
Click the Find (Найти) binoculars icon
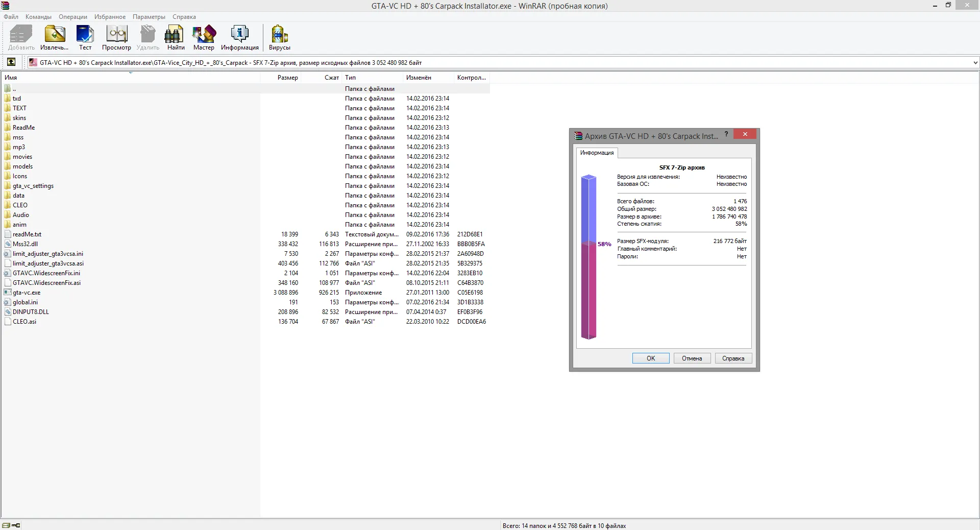[176, 37]
